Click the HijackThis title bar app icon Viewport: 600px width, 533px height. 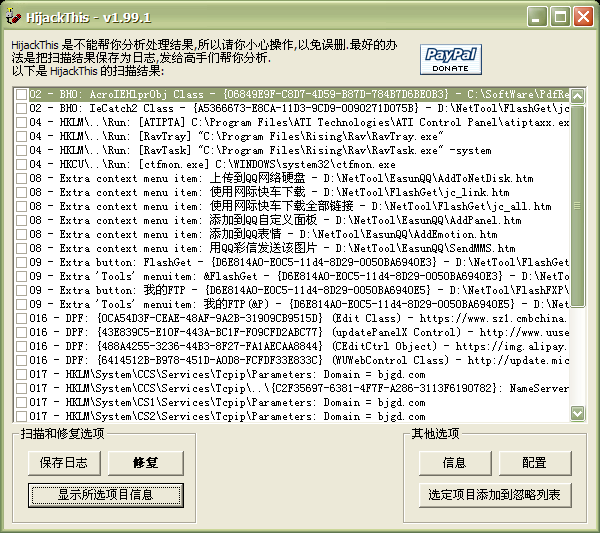pos(13,17)
